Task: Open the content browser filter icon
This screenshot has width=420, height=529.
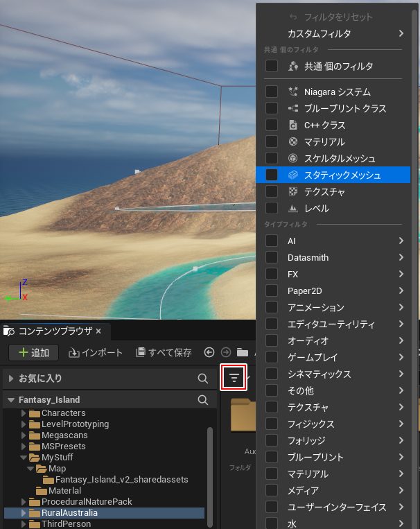Action: 234,378
